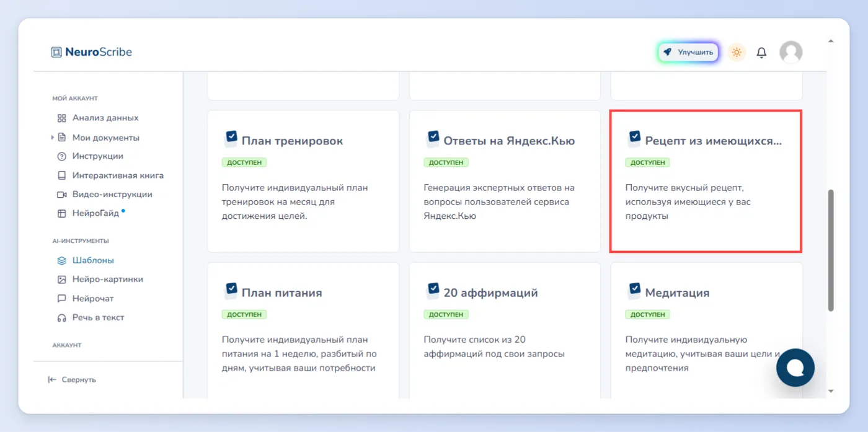868x432 pixels.
Task: Open the 20 аффирмаций template title
Action: (490, 293)
